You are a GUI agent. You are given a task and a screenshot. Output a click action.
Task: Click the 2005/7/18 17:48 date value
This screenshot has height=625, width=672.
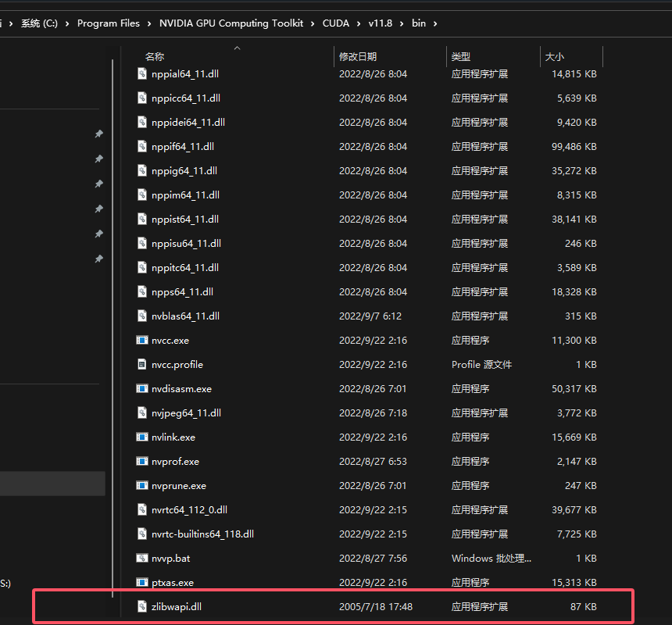376,606
